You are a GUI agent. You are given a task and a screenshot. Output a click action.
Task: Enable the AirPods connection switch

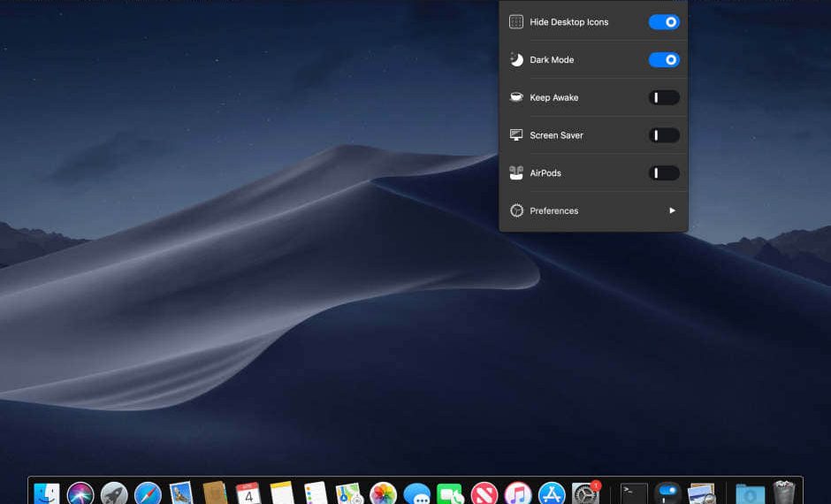tap(664, 173)
